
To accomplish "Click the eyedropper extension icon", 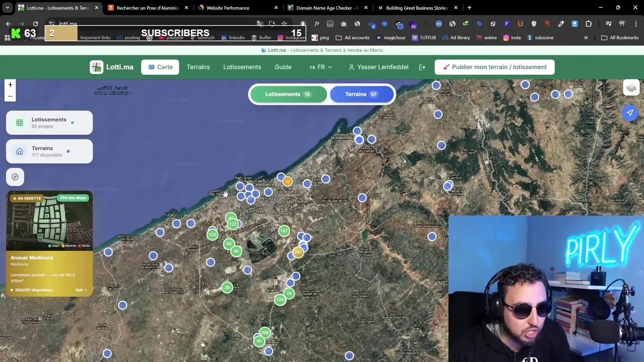I will click(561, 24).
